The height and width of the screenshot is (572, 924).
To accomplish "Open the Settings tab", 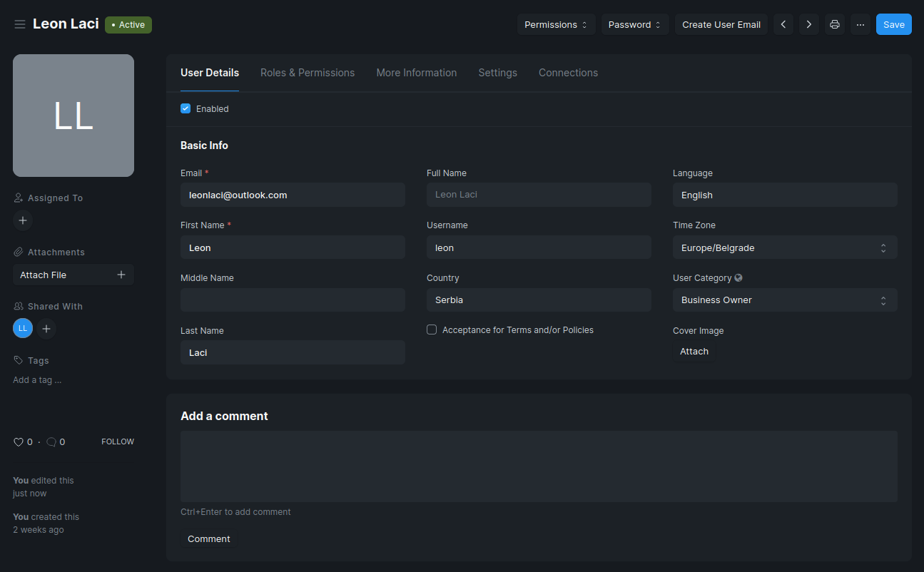I will tap(497, 73).
